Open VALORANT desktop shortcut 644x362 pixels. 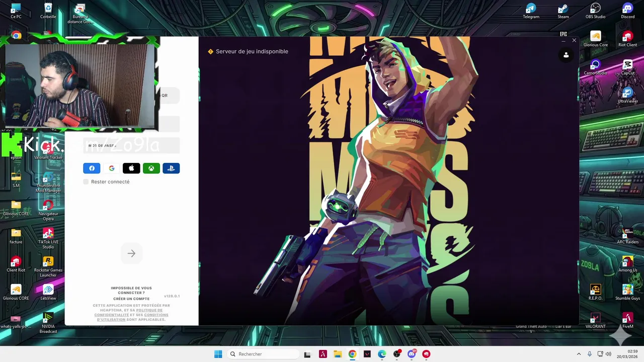pyautogui.click(x=595, y=321)
